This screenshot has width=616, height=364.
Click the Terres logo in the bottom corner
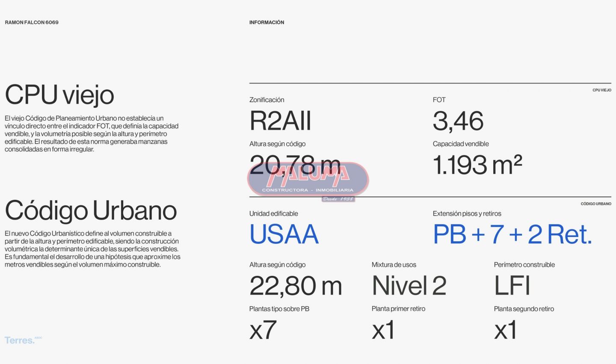20,340
